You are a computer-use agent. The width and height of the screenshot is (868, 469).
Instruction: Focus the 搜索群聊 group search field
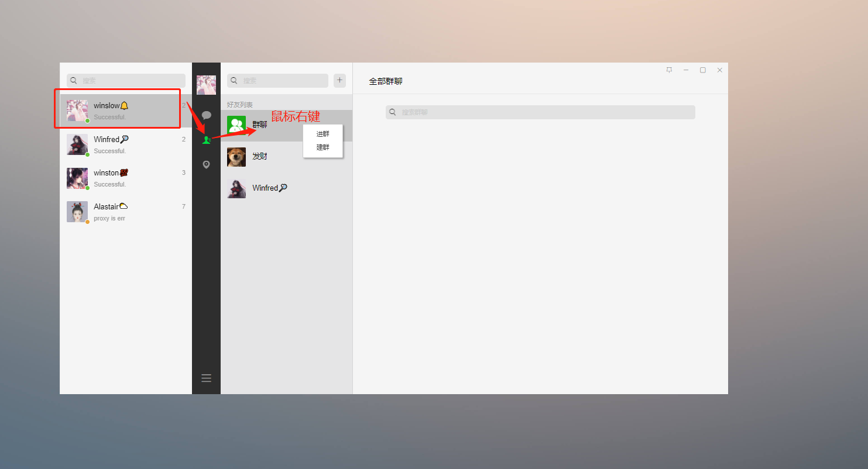540,112
